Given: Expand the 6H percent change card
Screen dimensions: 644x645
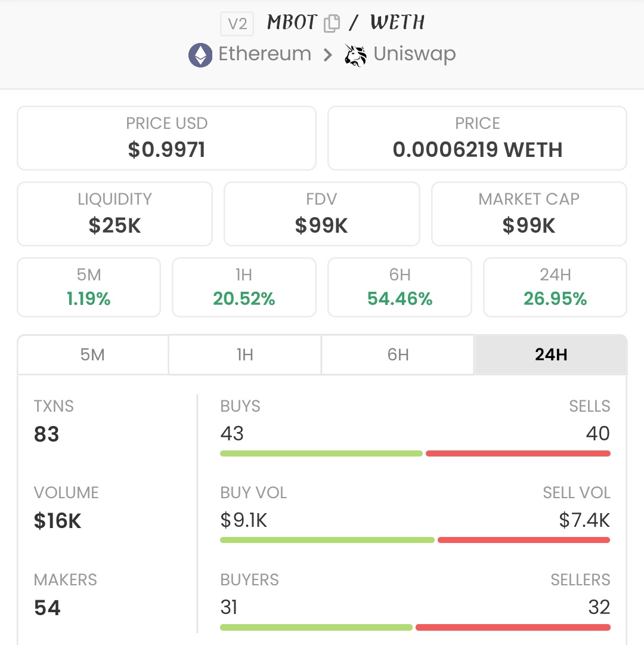Looking at the screenshot, I should [x=400, y=287].
